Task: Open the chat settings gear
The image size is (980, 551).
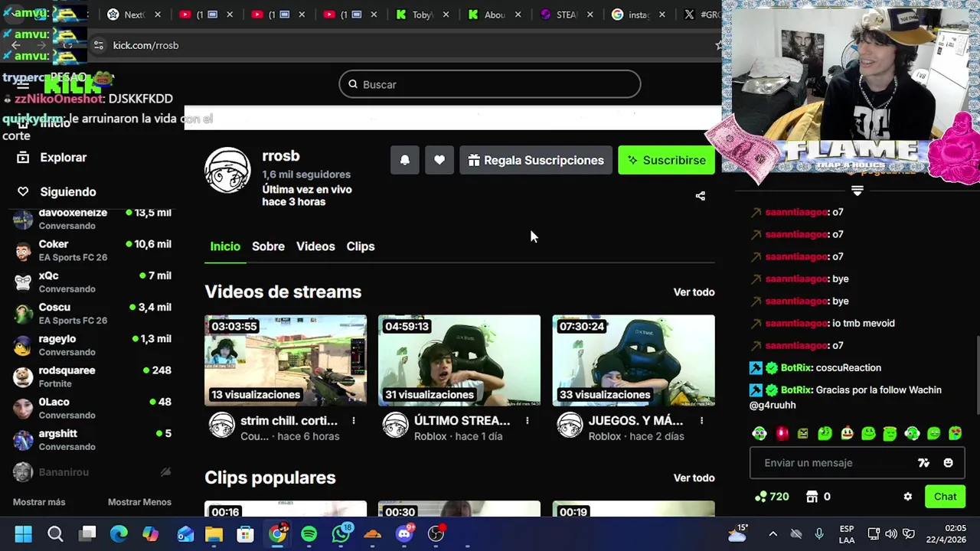Action: click(x=908, y=497)
